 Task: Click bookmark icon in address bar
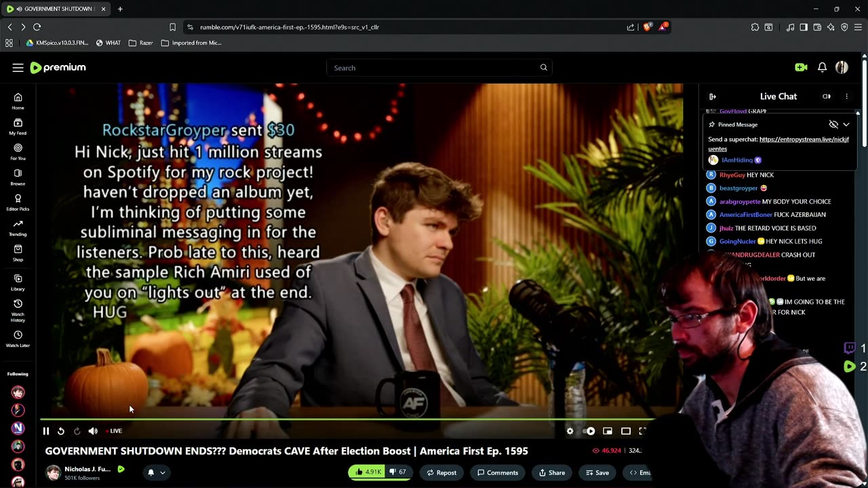click(x=172, y=27)
